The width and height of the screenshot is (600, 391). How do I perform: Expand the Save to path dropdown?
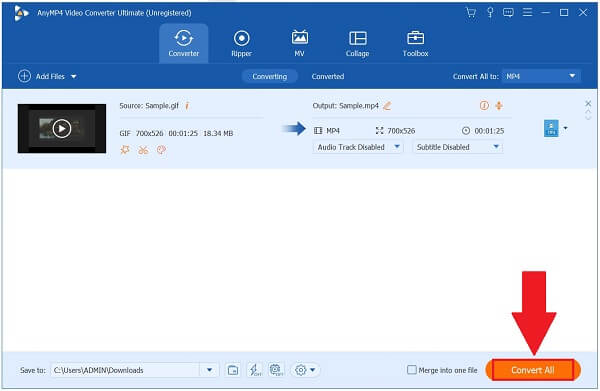[x=209, y=370]
